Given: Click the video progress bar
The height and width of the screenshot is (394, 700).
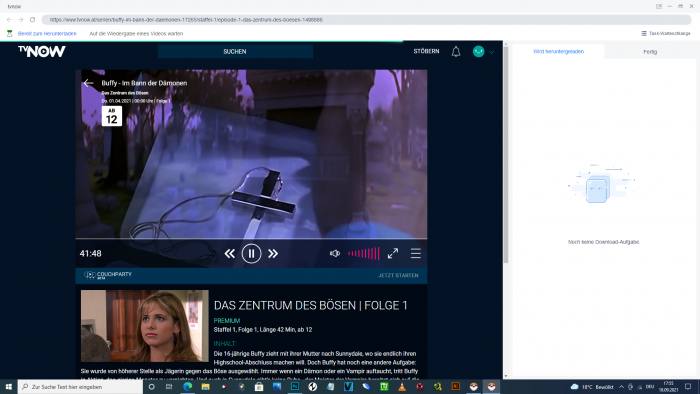Looking at the screenshot, I should click(251, 239).
